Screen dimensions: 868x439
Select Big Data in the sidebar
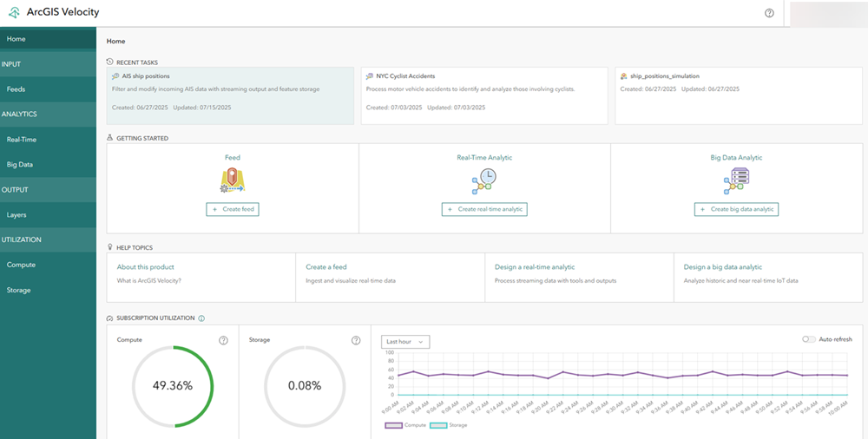pos(19,164)
